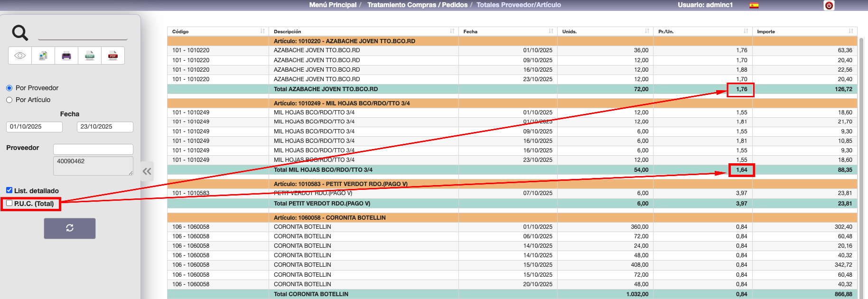This screenshot has width=868, height=299.
Task: Print the report with printer icon
Action: (x=66, y=56)
